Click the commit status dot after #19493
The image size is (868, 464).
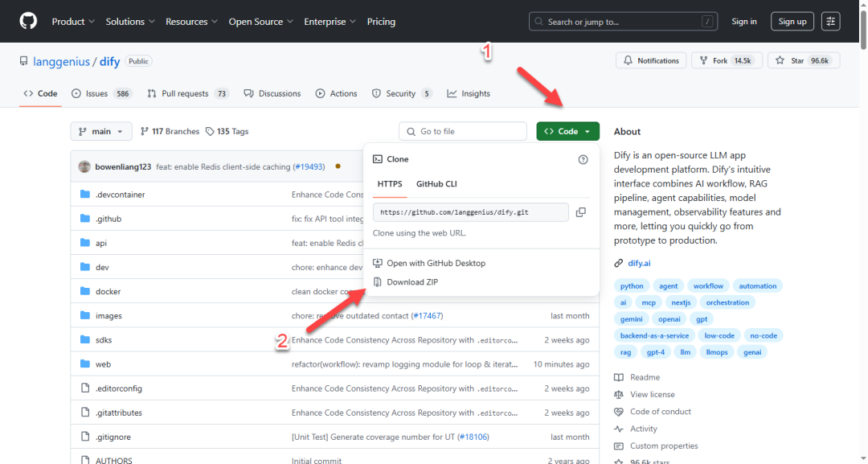click(338, 166)
